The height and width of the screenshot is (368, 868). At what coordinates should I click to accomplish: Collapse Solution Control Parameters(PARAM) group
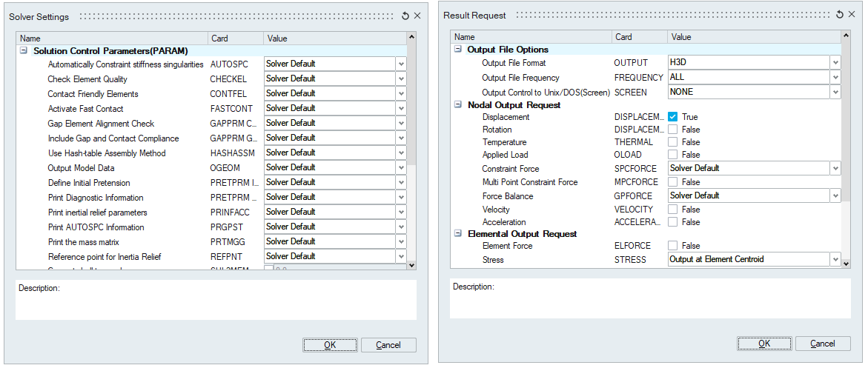pyautogui.click(x=24, y=51)
